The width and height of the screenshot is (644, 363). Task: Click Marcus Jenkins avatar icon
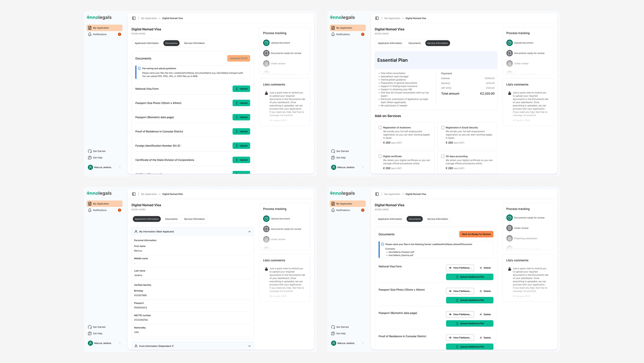click(x=90, y=167)
